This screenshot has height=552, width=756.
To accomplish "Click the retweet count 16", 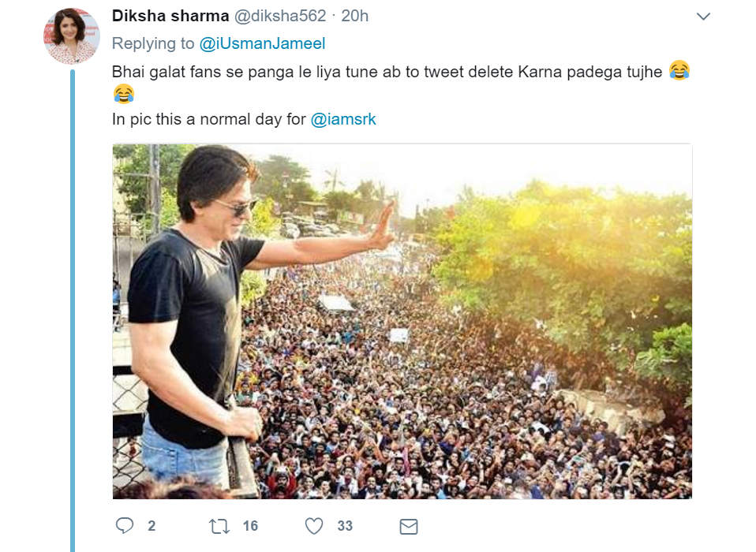I will [x=250, y=525].
